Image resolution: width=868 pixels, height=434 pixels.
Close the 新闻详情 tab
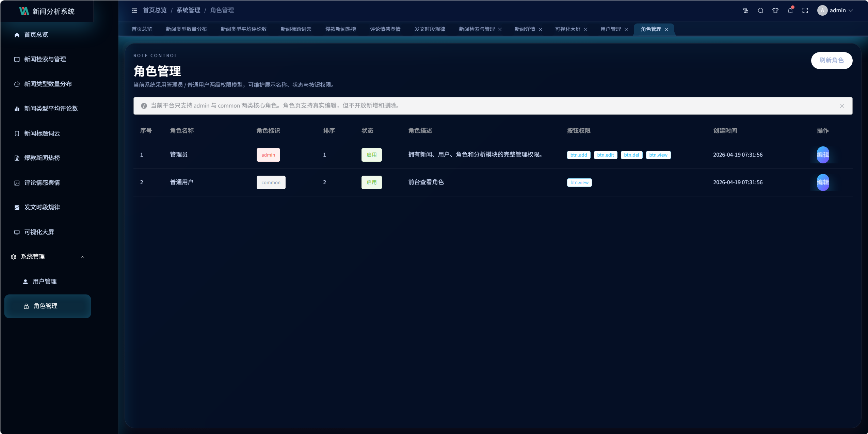pyautogui.click(x=541, y=30)
